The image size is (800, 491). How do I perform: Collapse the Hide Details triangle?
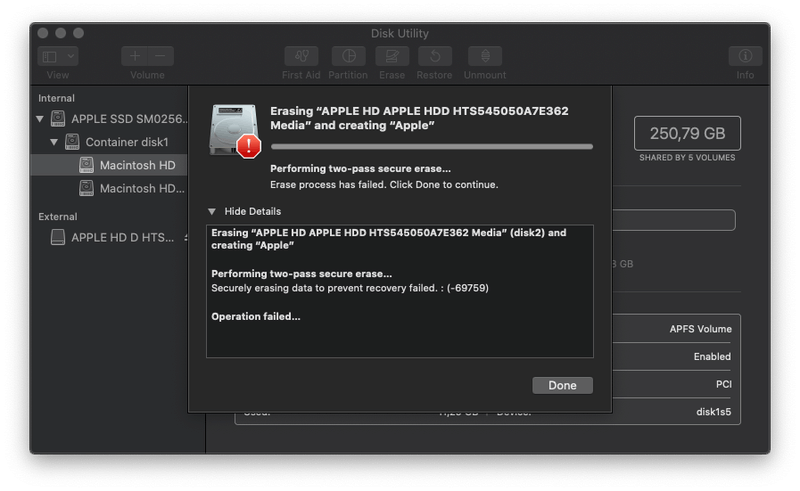(212, 211)
